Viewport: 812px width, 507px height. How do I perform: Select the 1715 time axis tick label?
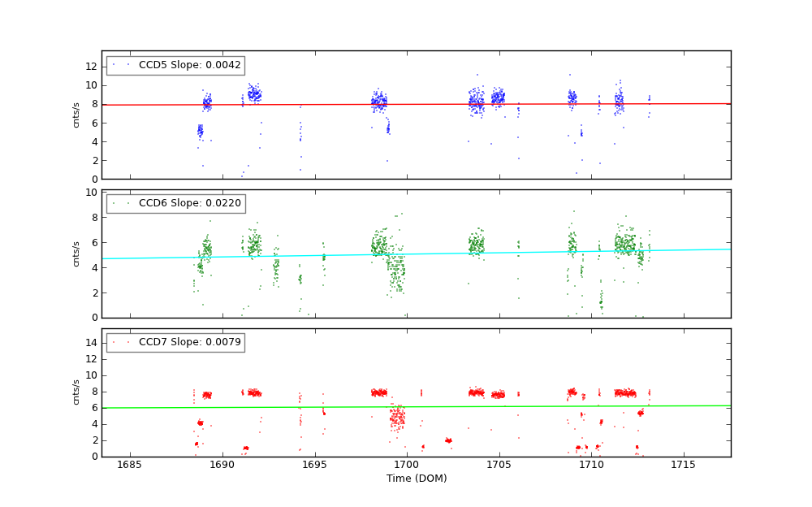tap(683, 465)
